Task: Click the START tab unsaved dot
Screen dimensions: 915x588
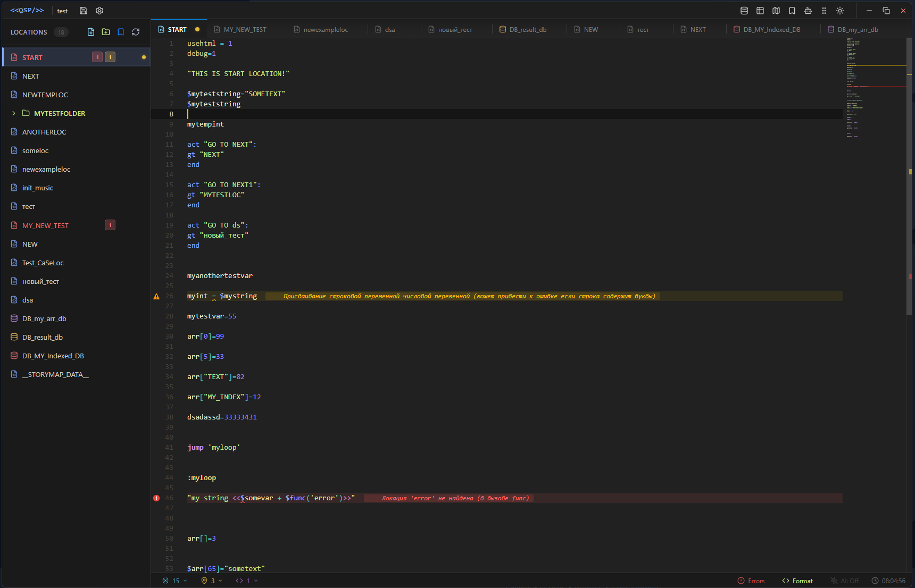Action: [197, 29]
